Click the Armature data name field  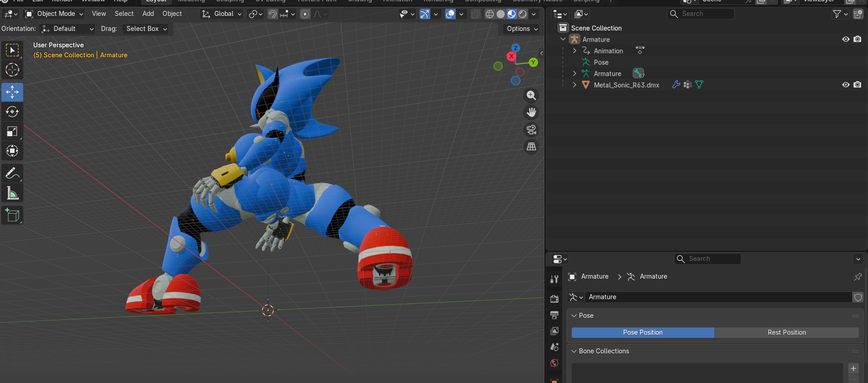(x=720, y=297)
